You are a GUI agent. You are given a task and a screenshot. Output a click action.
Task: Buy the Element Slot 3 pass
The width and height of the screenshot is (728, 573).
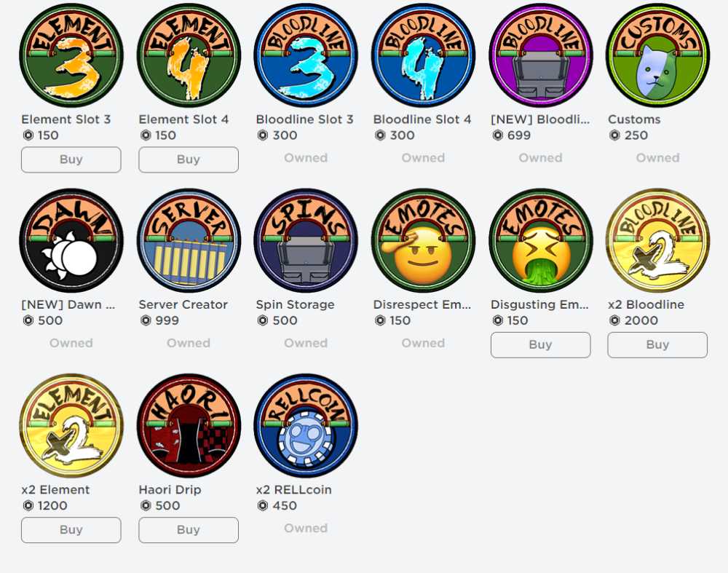pos(71,159)
